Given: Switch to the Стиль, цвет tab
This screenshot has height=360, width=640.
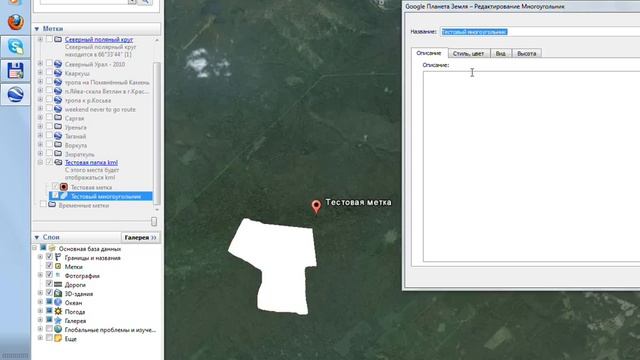Looking at the screenshot, I should click(x=469, y=53).
